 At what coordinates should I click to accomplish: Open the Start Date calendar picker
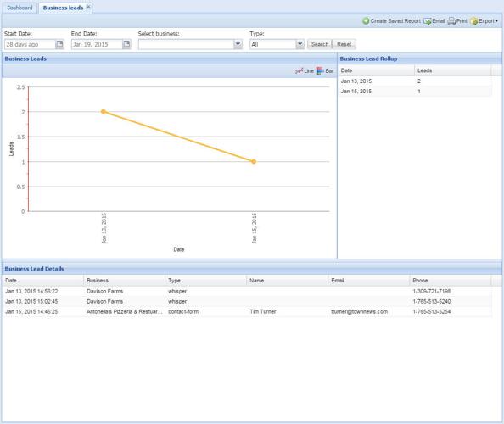click(x=59, y=44)
